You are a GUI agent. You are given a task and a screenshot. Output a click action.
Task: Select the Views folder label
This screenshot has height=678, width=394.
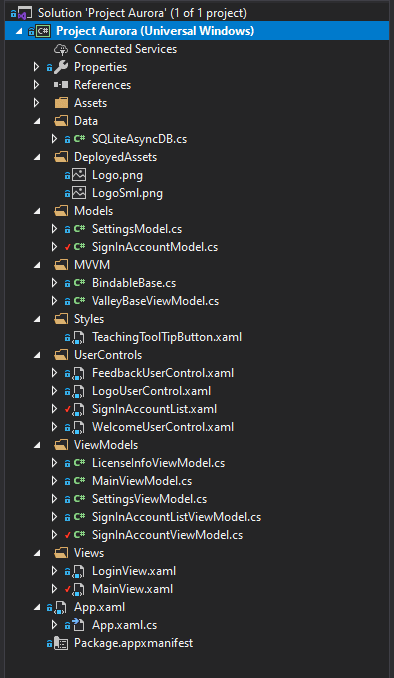pyautogui.click(x=89, y=553)
